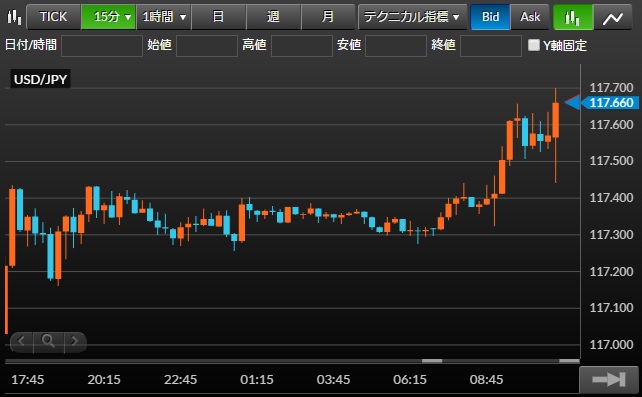Switch price display to Bid
The image size is (642, 397).
491,17
